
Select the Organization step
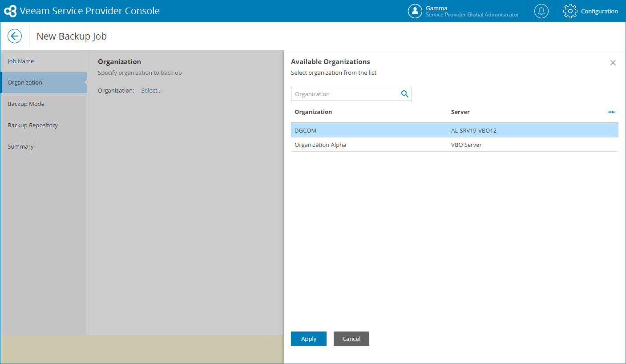click(x=44, y=82)
